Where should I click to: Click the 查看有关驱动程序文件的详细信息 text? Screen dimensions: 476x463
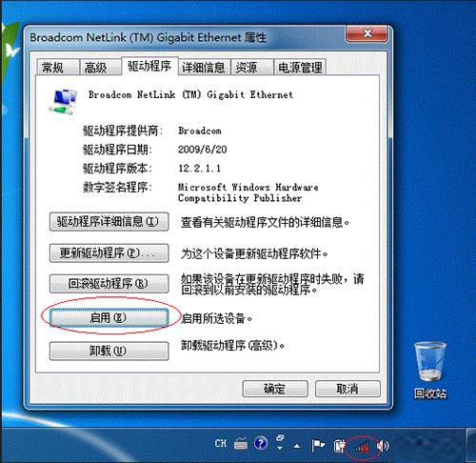(265, 222)
